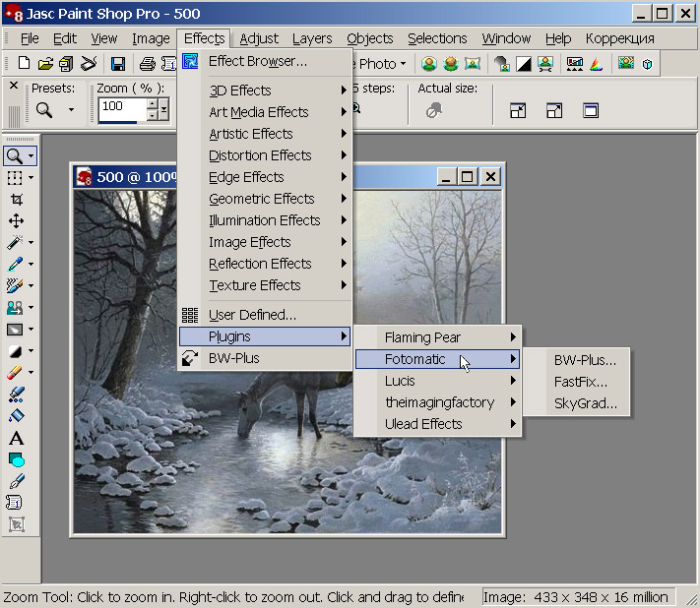Screen dimensions: 700x608
Task: Click the Zoom percent input field
Action: click(x=121, y=106)
